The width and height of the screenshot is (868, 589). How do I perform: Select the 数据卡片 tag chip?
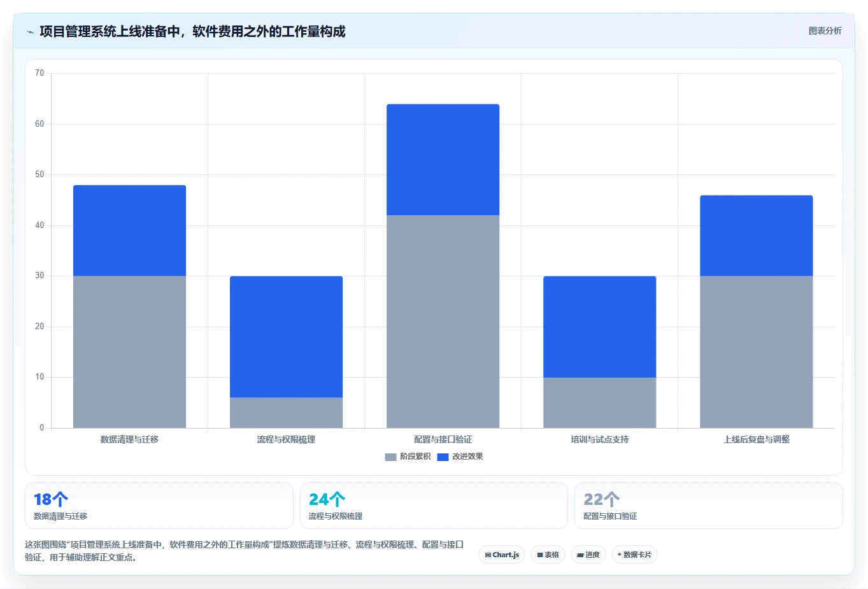[x=634, y=555]
